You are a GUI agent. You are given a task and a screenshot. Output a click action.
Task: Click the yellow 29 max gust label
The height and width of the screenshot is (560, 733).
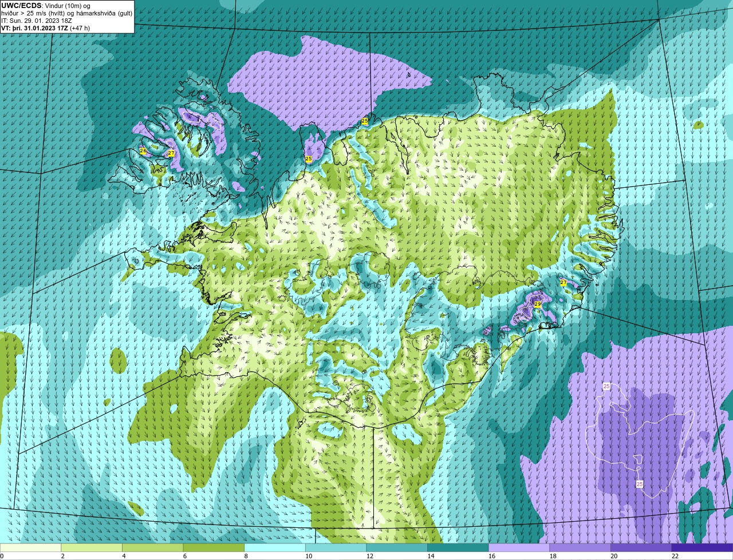(537, 305)
